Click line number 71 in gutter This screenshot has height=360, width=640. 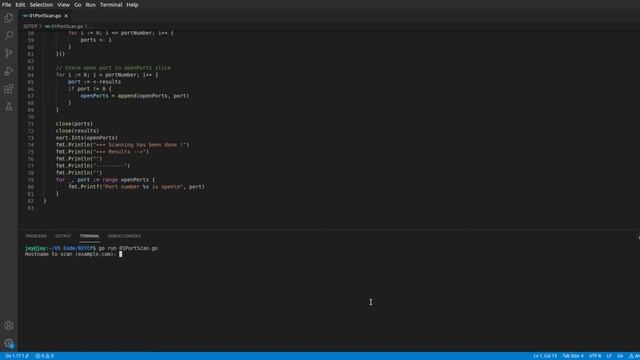pos(31,124)
